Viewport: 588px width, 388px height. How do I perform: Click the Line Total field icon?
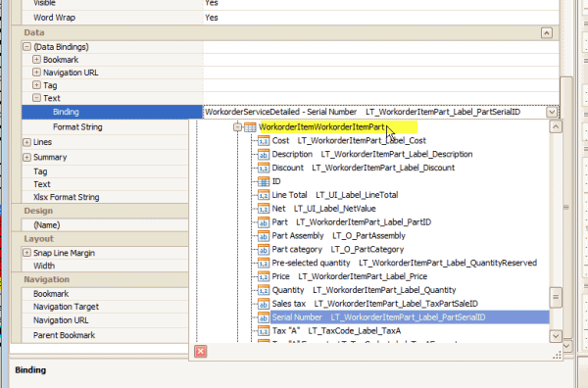[264, 195]
